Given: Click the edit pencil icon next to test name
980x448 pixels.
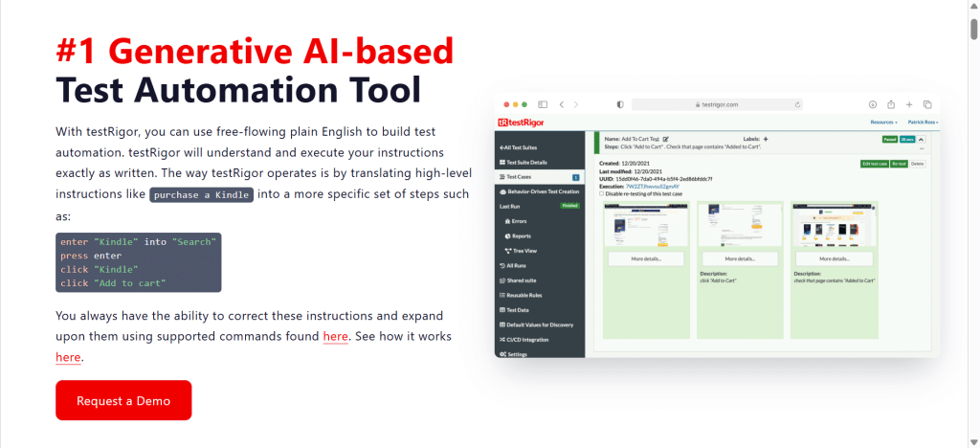Looking at the screenshot, I should tap(666, 139).
